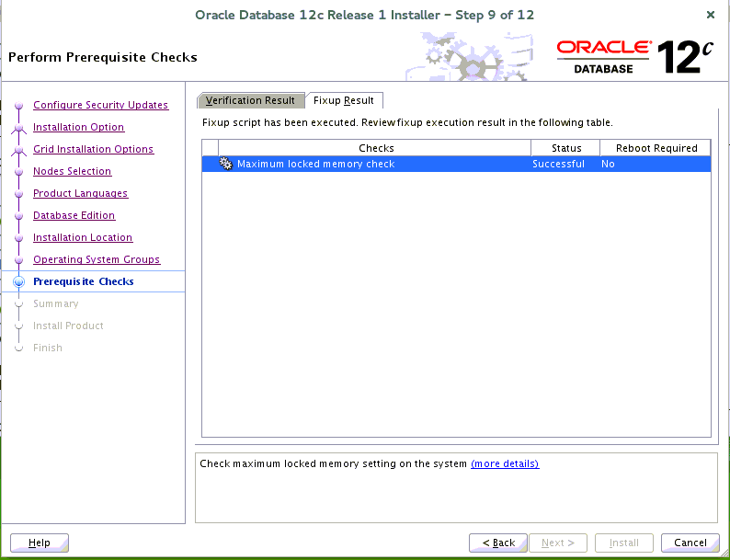Screen dimensions: 730x560
Task: Click the step bullet next to Prerequisite Checks
Action: click(19, 281)
